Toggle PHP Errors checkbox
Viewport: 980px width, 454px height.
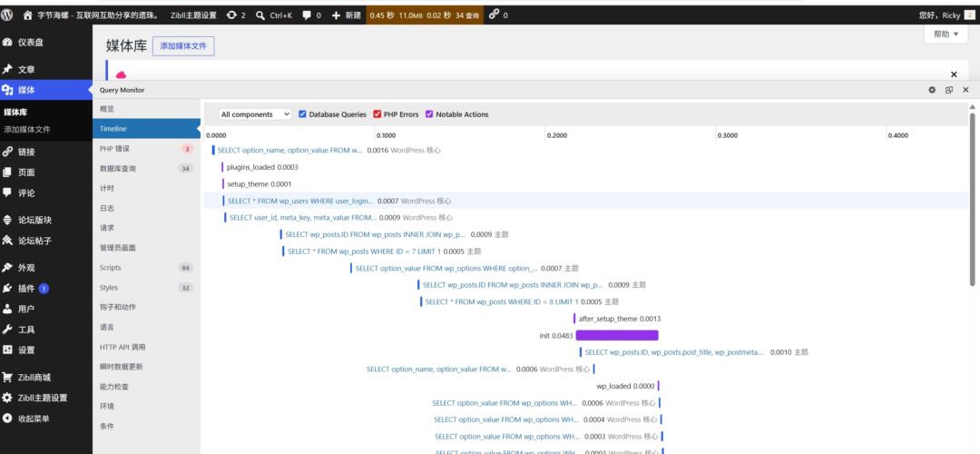click(377, 114)
